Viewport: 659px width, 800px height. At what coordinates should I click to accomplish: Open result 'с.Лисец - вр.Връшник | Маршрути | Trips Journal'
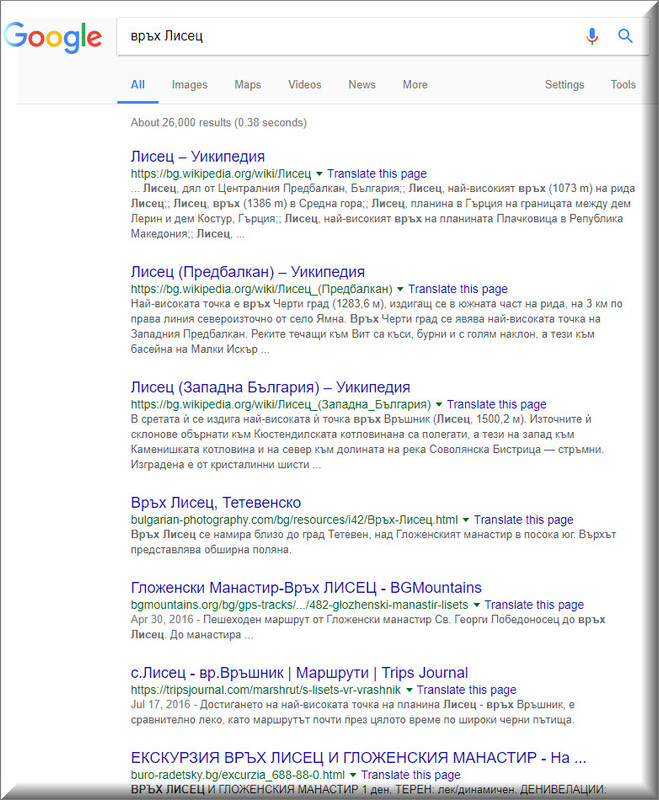point(299,673)
